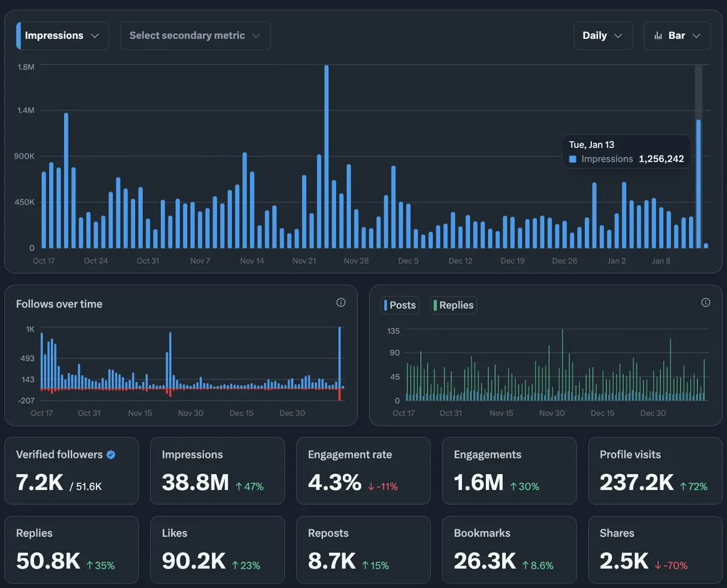Open the Follows over time info icon
This screenshot has width=727, height=588.
coord(341,302)
